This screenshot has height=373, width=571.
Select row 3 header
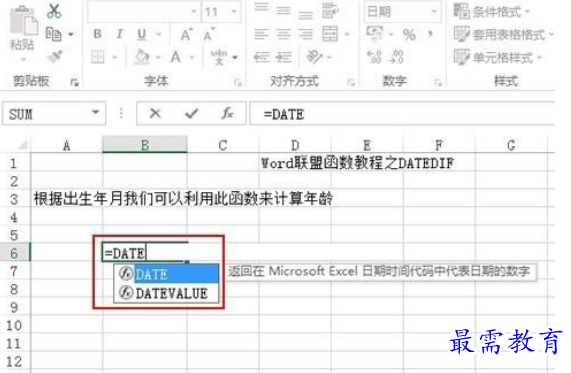[15, 199]
